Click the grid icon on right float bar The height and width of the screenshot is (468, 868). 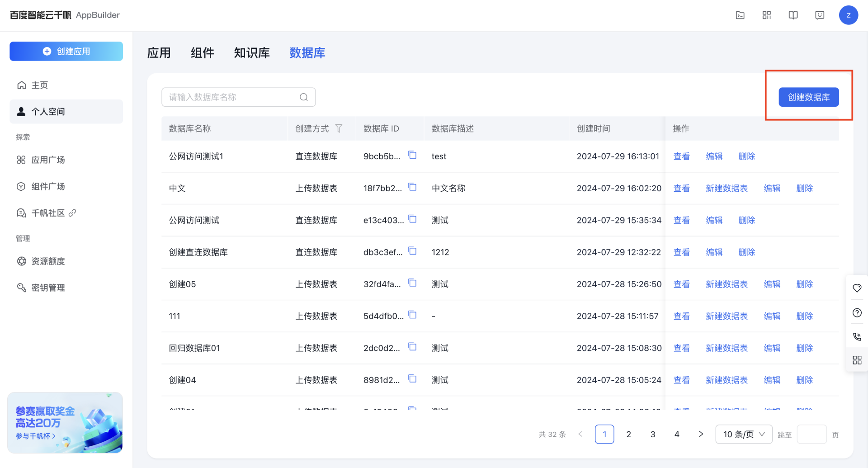[x=857, y=360]
